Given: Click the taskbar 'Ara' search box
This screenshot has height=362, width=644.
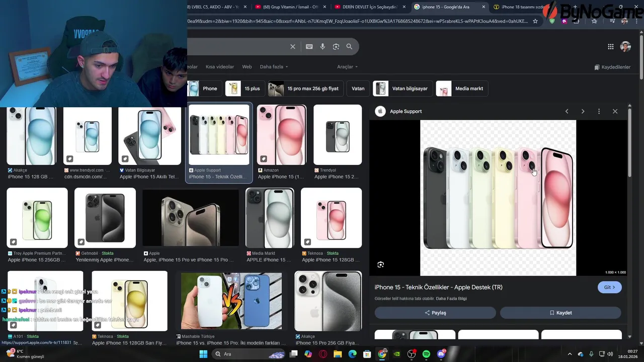Looking at the screenshot, I should 248,354.
